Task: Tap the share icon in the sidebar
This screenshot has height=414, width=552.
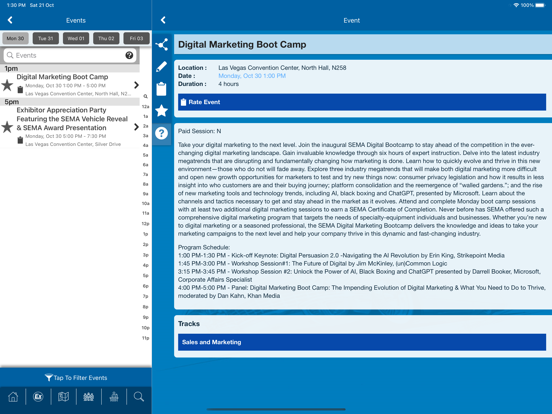Action: (162, 45)
